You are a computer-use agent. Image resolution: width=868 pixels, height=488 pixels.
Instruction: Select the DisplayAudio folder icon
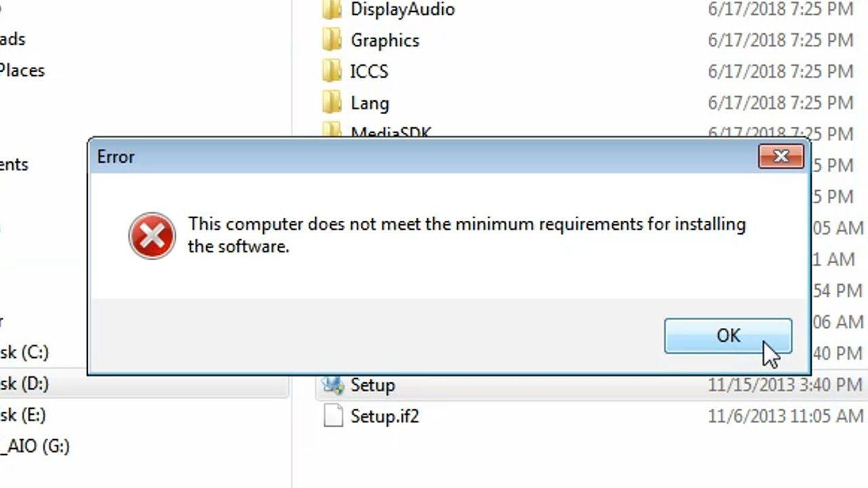[332, 9]
